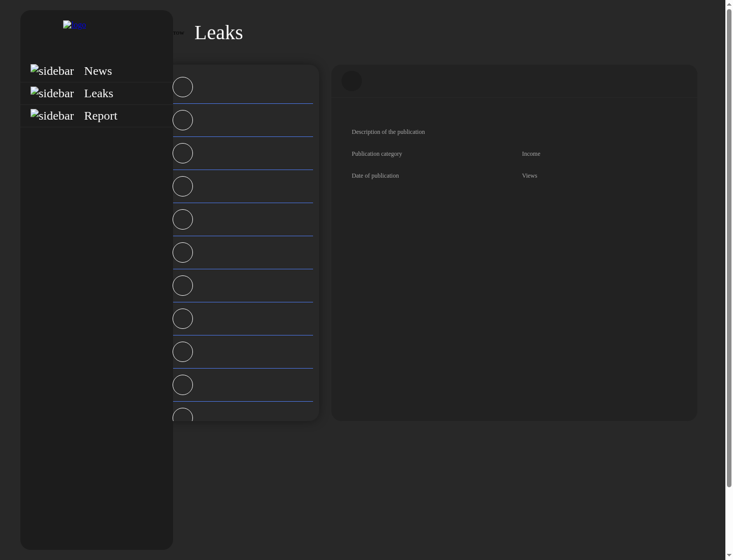
Task: Click the scrollbar up arrow
Action: click(x=729, y=4)
